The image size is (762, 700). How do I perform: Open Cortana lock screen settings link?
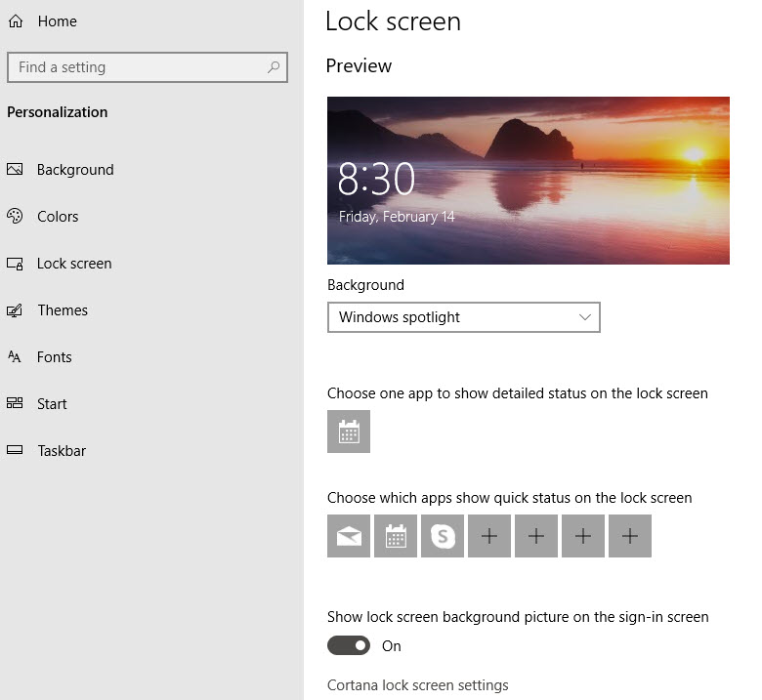click(x=417, y=685)
